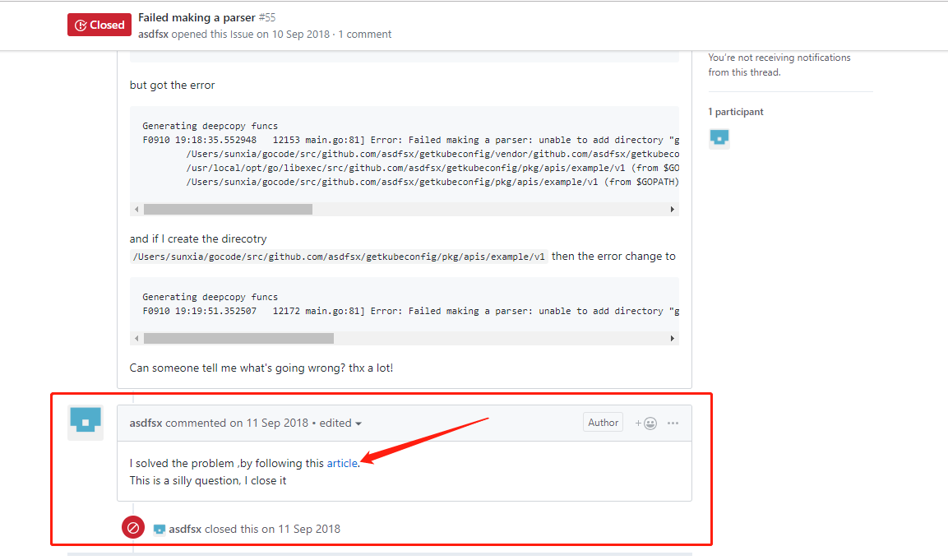Click left scroll arrow of first code block
Screen dimensions: 948x560
pyautogui.click(x=136, y=209)
